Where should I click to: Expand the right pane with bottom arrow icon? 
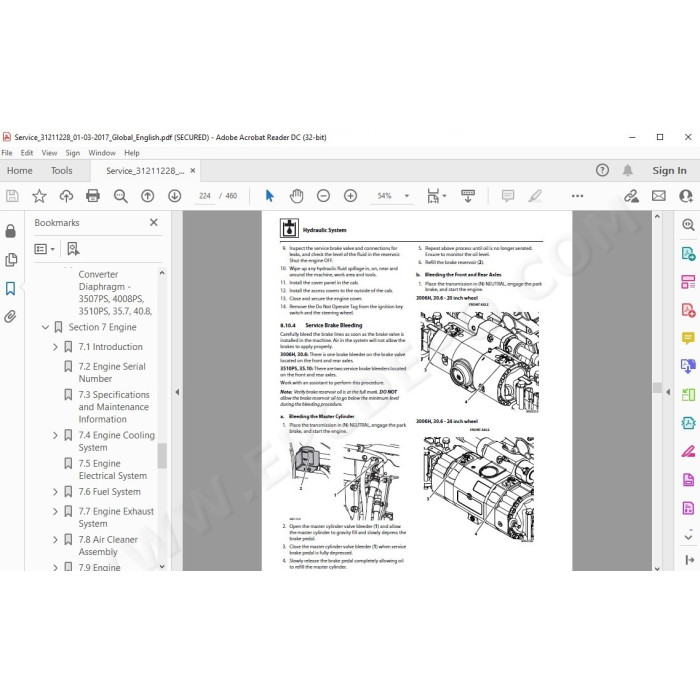689,559
